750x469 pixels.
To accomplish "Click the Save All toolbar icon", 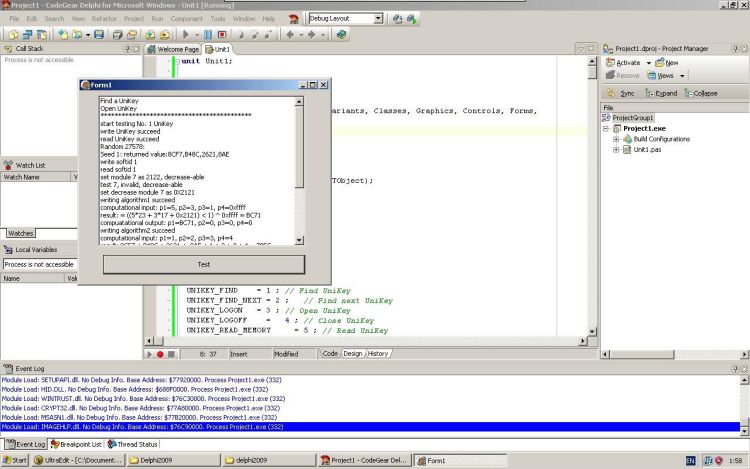I will click(118, 34).
